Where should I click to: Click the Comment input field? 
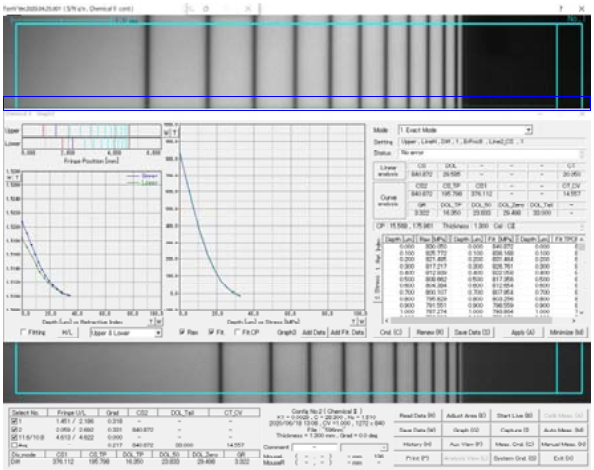coord(314,448)
